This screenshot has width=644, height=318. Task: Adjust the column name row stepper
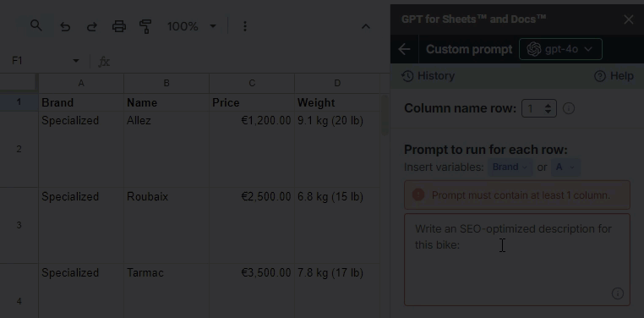tap(539, 108)
